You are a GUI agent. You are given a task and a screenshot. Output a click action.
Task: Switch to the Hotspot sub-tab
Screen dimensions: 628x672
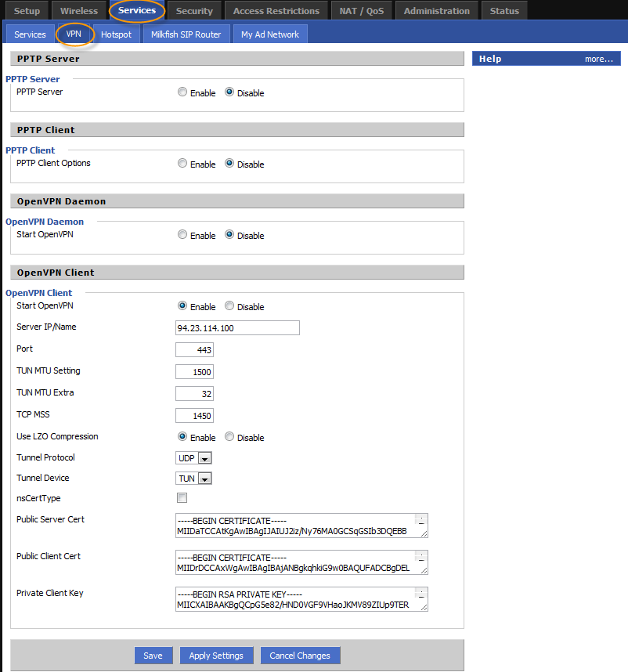[x=116, y=34]
